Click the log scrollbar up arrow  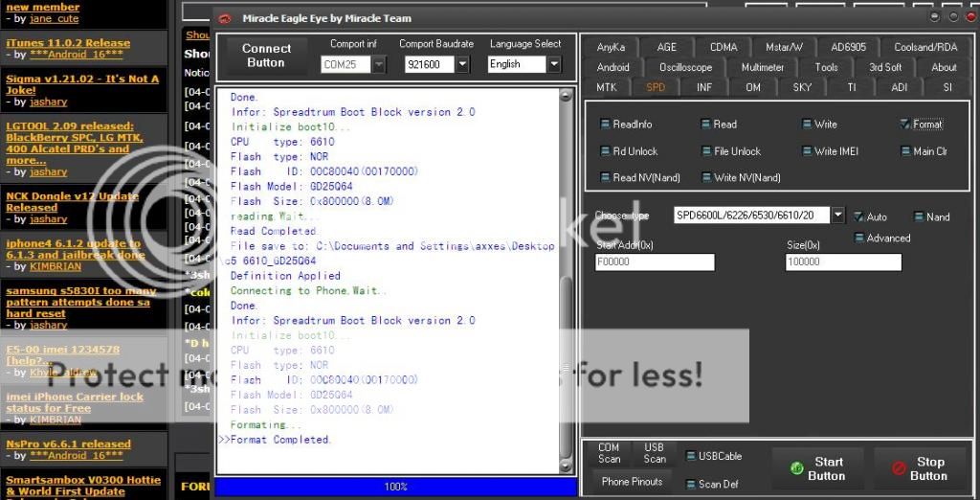point(566,96)
